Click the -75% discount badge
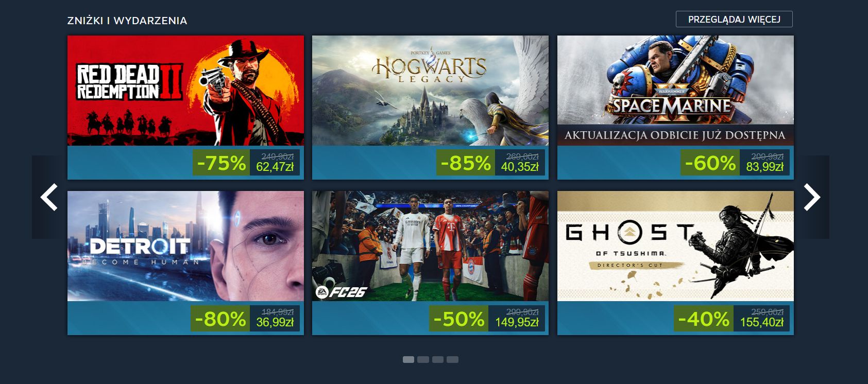Screen dimensions: 868x384 pos(222,163)
